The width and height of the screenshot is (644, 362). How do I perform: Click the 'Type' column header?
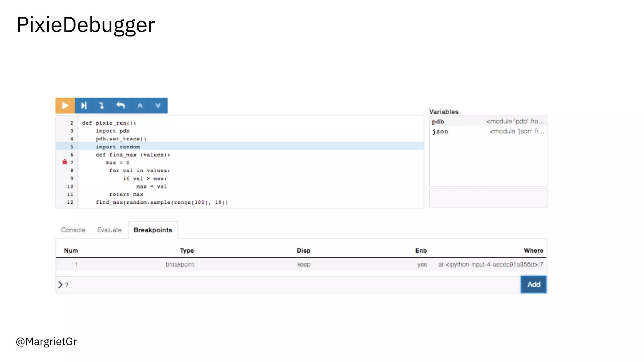pos(187,250)
